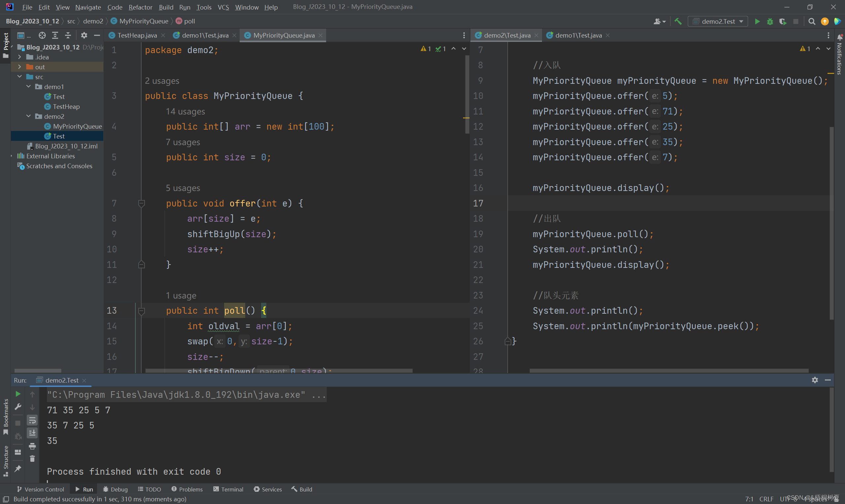Open the demo2.Test run configuration dropdown
The height and width of the screenshot is (504, 845).
718,21
